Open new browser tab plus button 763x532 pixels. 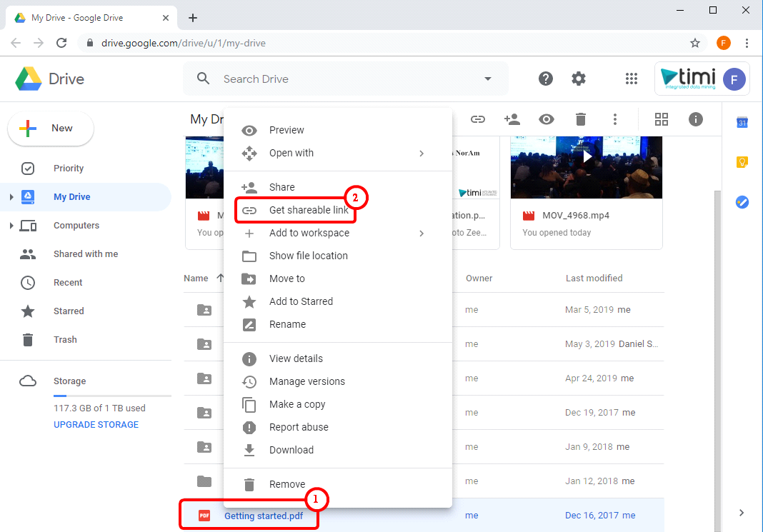[193, 18]
